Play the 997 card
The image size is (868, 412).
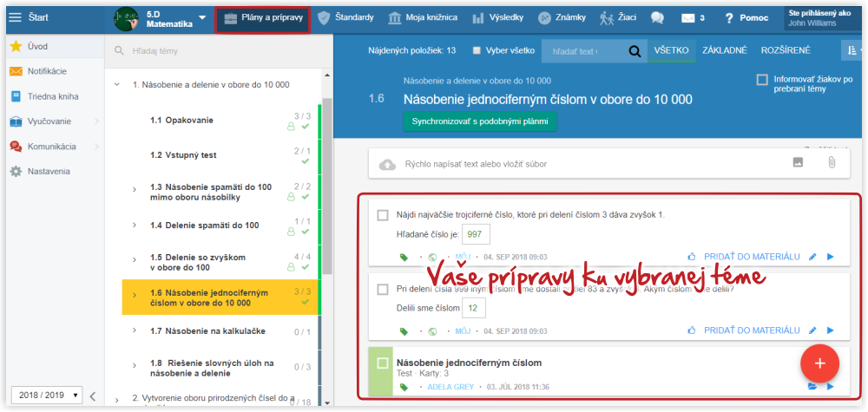(x=831, y=257)
